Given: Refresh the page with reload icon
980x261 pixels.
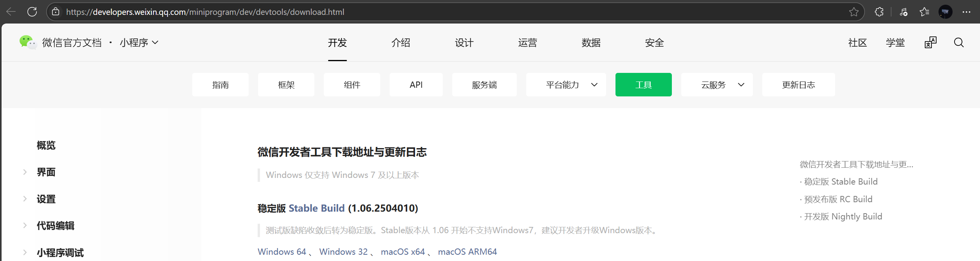Looking at the screenshot, I should [x=32, y=12].
